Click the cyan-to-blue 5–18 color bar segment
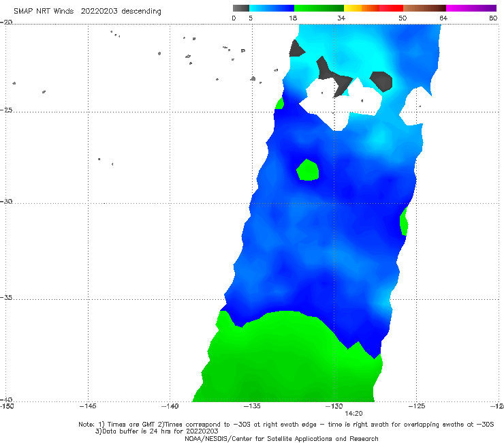Viewport: 504px width, 443px height. click(272, 8)
